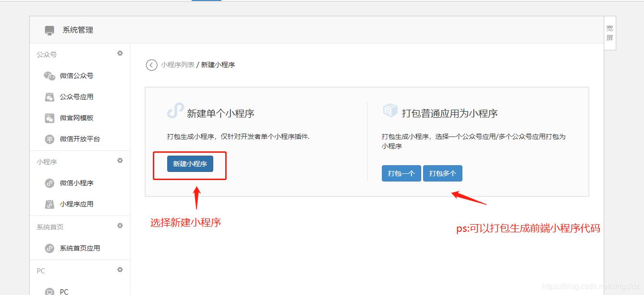The width and height of the screenshot is (644, 295).
Task: Toggle 宽屏 wide screen mode
Action: click(609, 33)
